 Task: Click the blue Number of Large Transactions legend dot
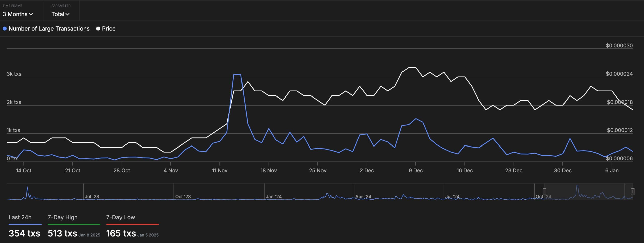[4, 28]
